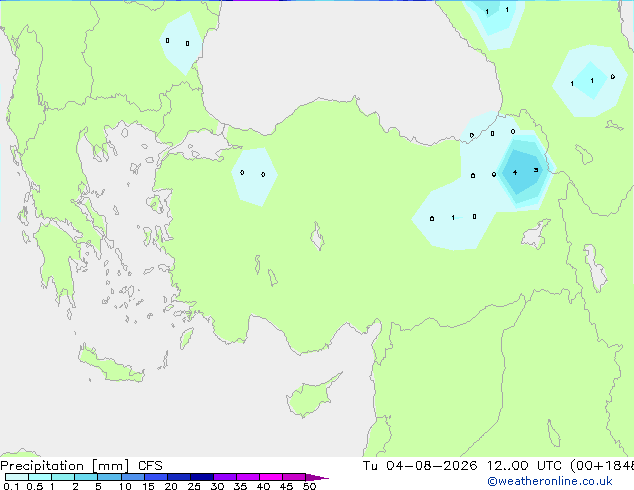The height and width of the screenshot is (490, 634).
Task: Click the navy legend swatch between 20 and 25
Action: 179,477
